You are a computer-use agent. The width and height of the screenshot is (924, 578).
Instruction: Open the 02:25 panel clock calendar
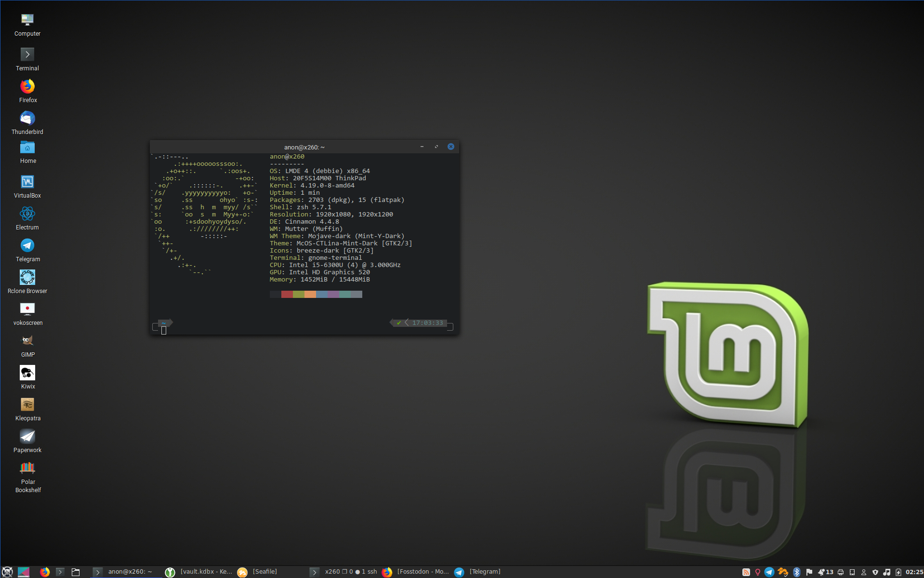(x=914, y=572)
